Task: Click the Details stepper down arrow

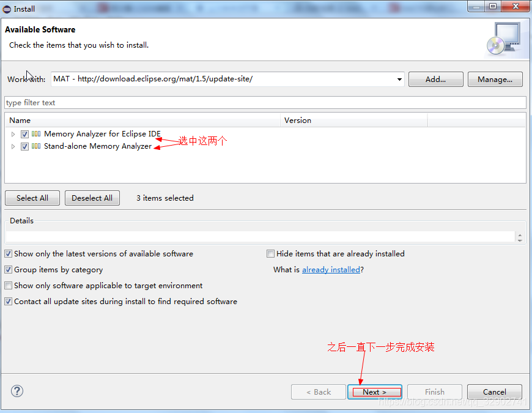Action: tap(520, 240)
